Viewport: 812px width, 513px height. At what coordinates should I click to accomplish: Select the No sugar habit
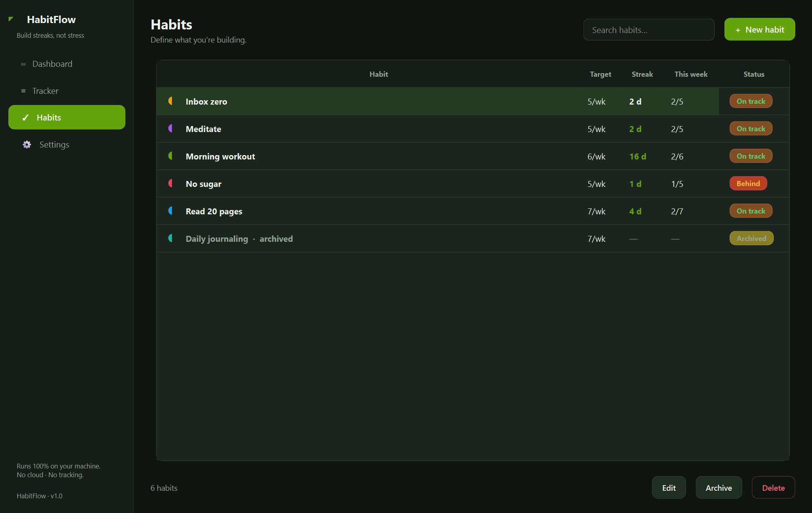(x=472, y=184)
